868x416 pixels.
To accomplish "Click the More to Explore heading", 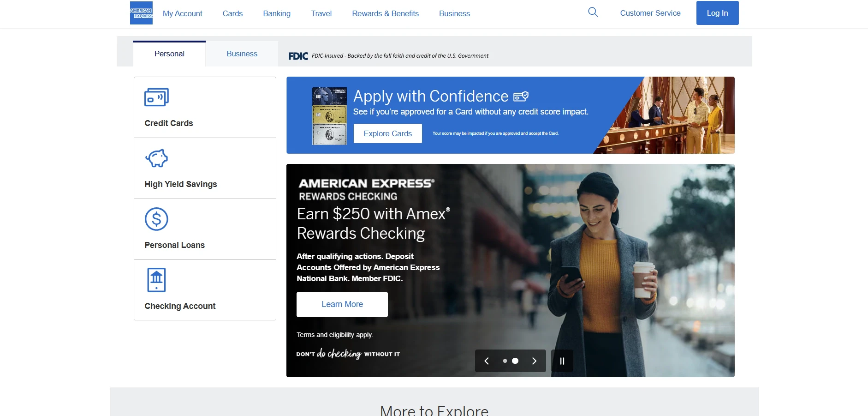I will tap(434, 410).
